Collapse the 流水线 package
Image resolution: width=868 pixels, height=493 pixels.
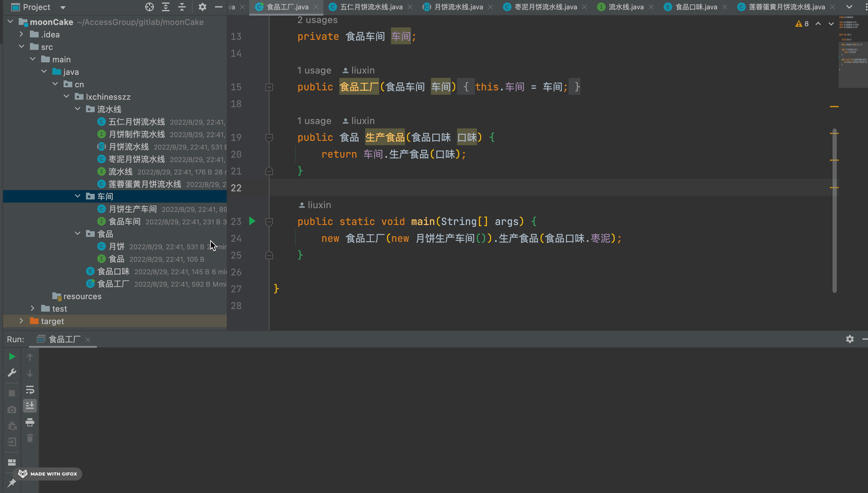pos(78,109)
